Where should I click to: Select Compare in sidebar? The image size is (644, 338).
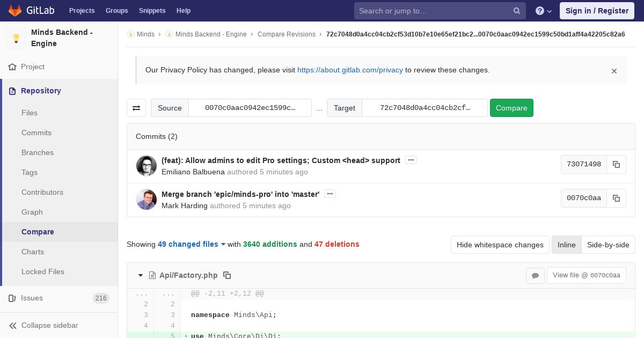[38, 232]
